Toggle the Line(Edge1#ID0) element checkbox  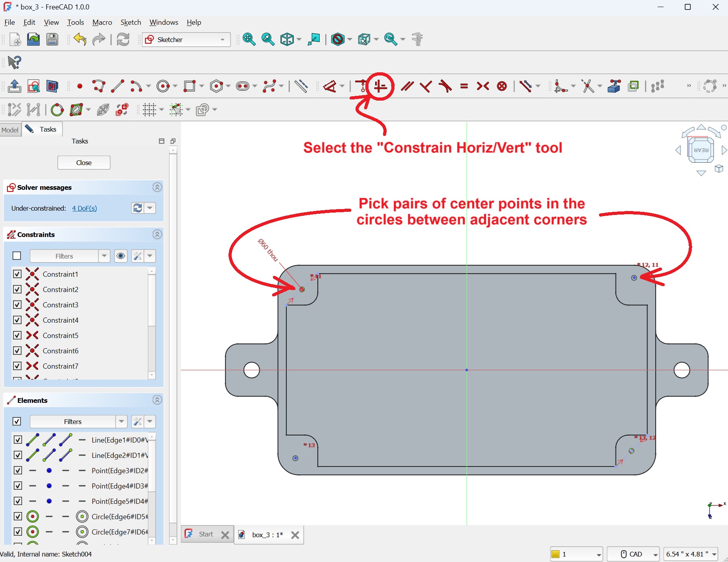(18, 440)
